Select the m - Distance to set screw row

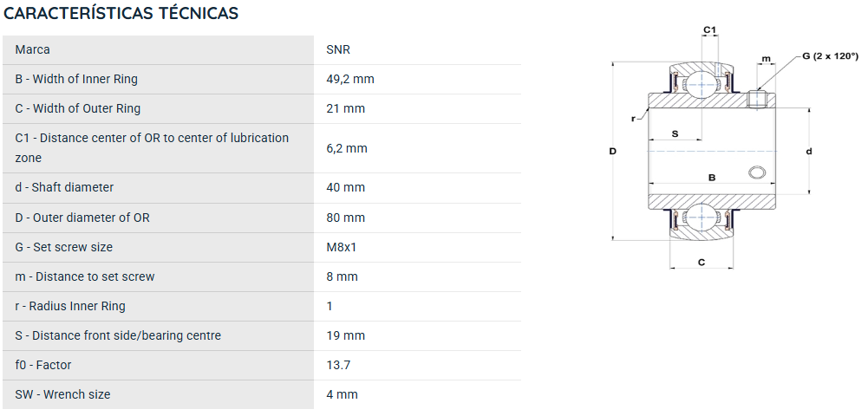[262, 276]
